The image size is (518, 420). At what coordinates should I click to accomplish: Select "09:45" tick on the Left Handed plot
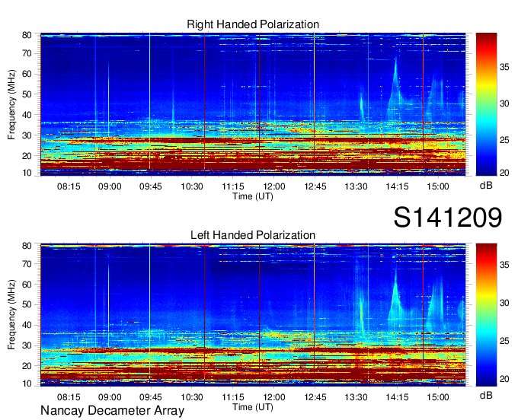(x=151, y=397)
